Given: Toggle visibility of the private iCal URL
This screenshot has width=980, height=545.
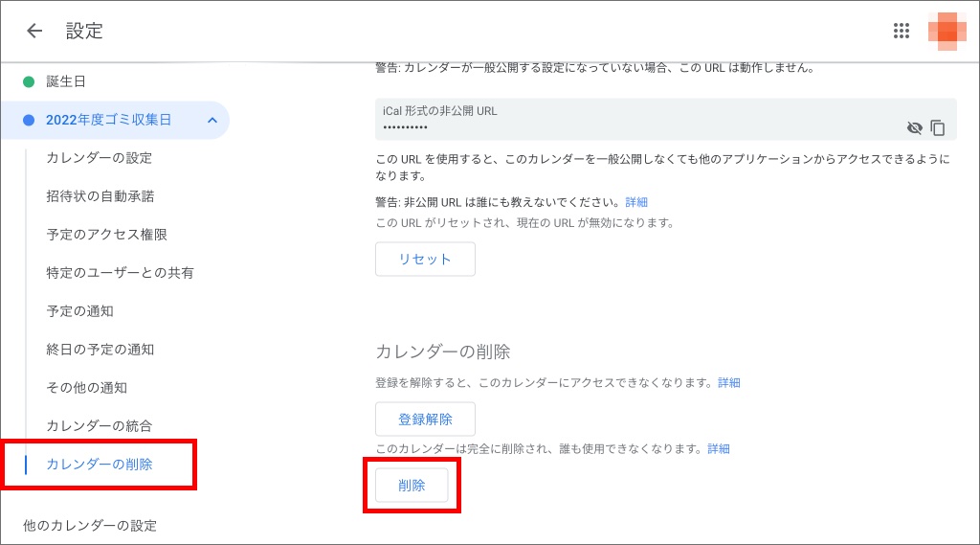Looking at the screenshot, I should pyautogui.click(x=914, y=127).
